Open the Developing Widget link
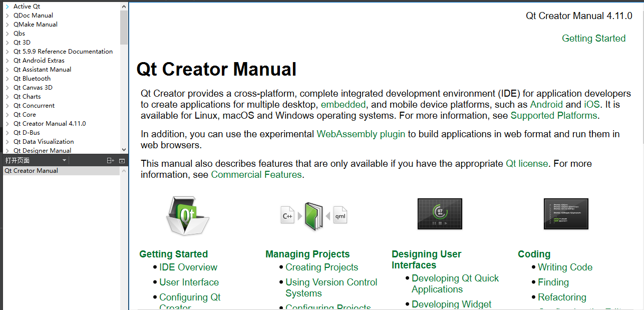The width and height of the screenshot is (644, 310). pos(452,304)
